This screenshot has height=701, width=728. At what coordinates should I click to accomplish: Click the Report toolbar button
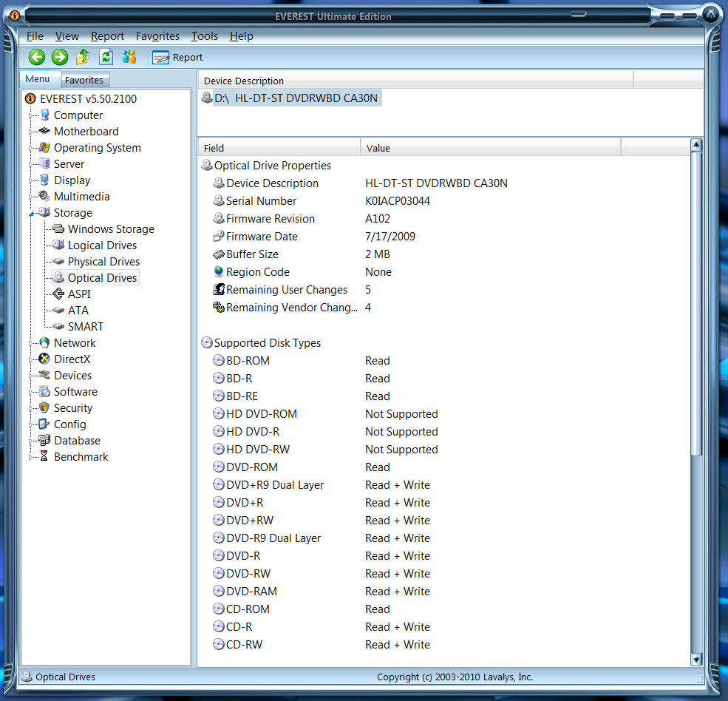coord(177,57)
